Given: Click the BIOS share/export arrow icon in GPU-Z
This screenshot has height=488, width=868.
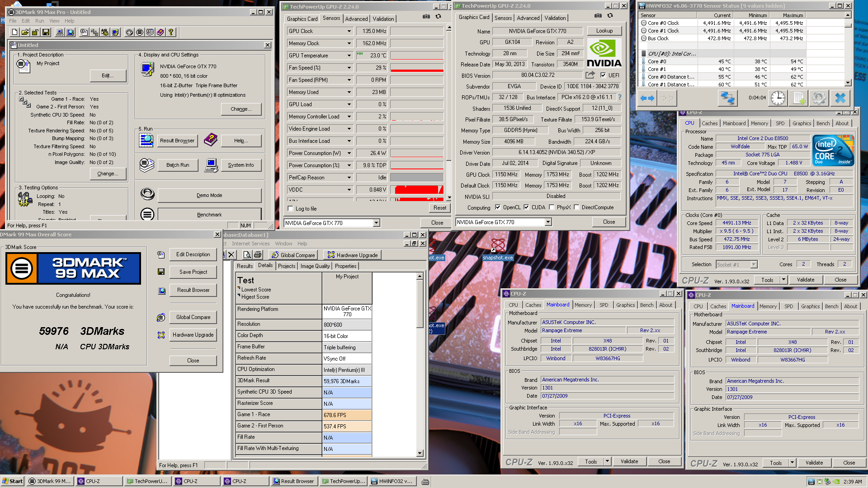Looking at the screenshot, I should point(590,75).
